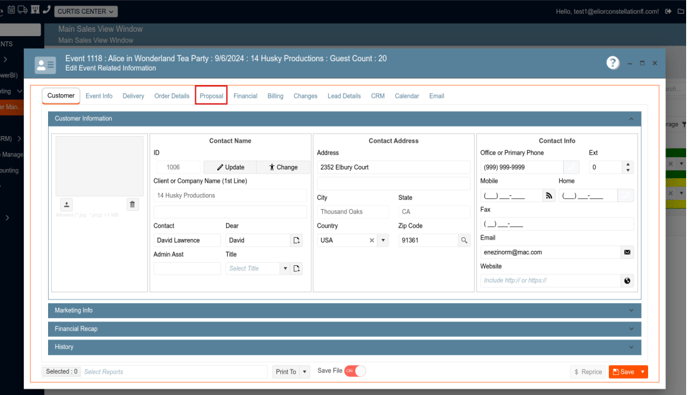Image resolution: width=688 pixels, height=395 pixels.
Task: Click the Home phone field
Action: [x=588, y=196]
